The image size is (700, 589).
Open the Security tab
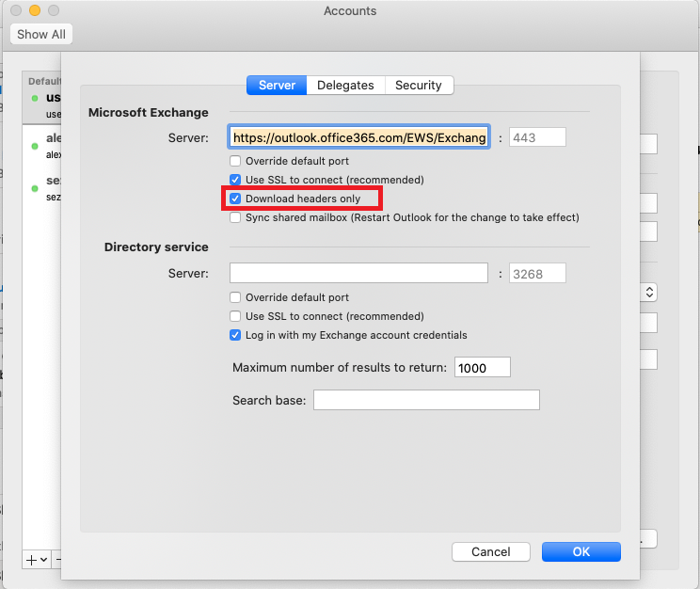click(x=419, y=86)
